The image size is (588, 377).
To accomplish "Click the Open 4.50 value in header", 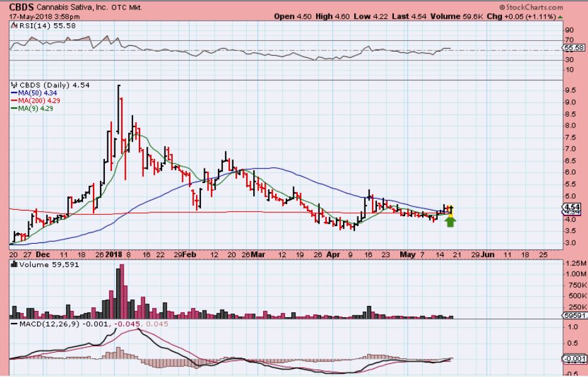I will coord(293,16).
